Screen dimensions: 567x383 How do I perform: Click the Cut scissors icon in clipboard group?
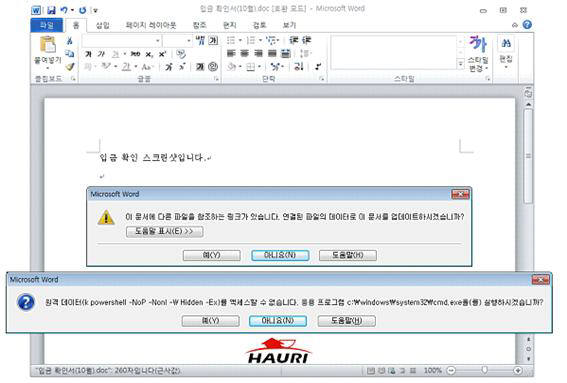(x=69, y=41)
